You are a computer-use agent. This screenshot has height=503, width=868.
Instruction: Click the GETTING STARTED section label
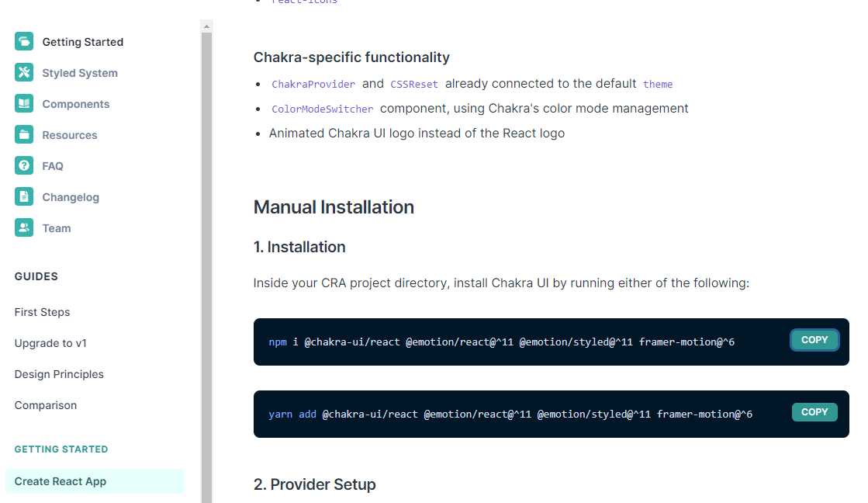pos(61,449)
